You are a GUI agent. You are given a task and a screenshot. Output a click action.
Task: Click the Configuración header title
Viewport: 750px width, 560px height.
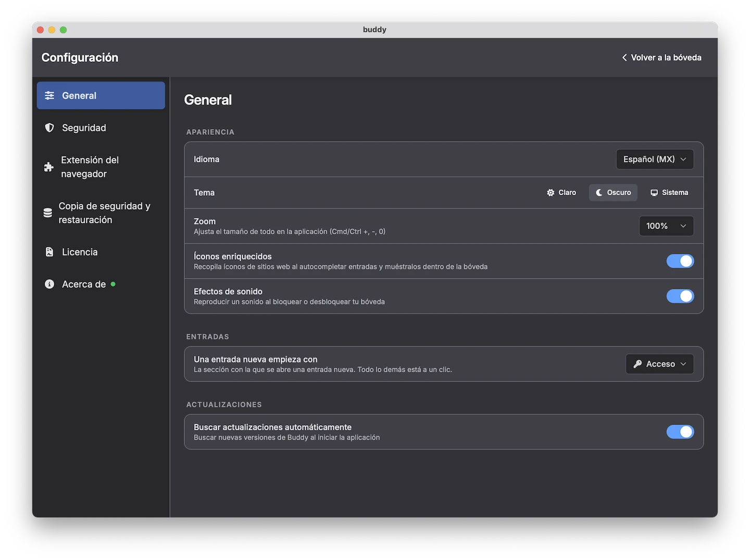click(x=80, y=57)
